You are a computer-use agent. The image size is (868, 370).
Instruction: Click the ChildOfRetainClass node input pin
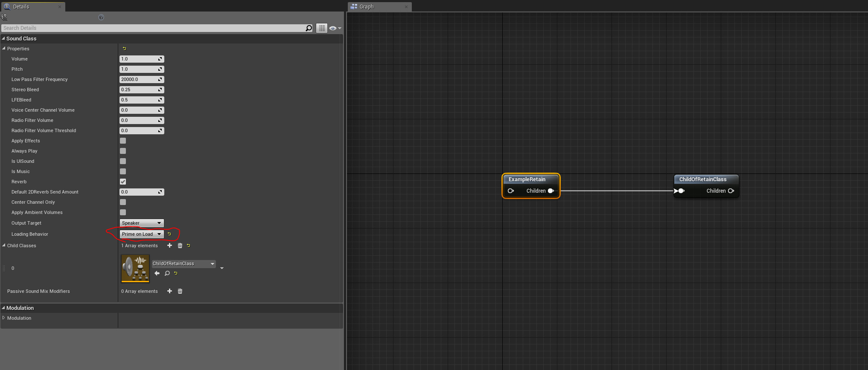(x=681, y=191)
